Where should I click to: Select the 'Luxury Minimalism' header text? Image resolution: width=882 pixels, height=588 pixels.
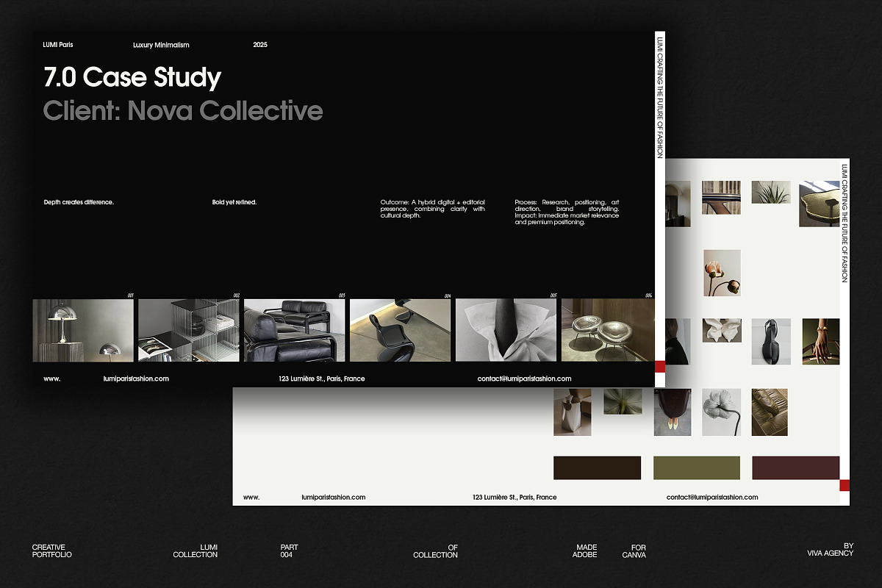(161, 45)
